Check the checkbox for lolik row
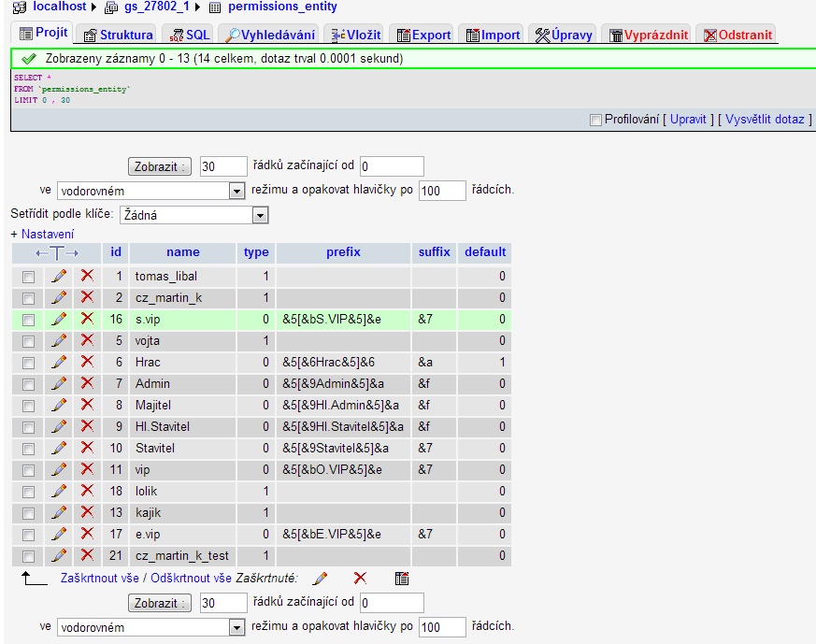The height and width of the screenshot is (644, 816). [28, 492]
